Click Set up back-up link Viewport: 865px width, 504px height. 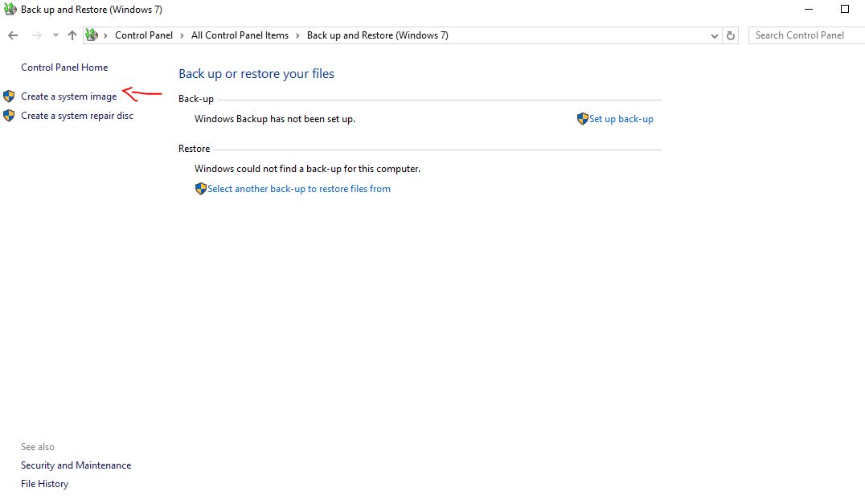point(621,119)
